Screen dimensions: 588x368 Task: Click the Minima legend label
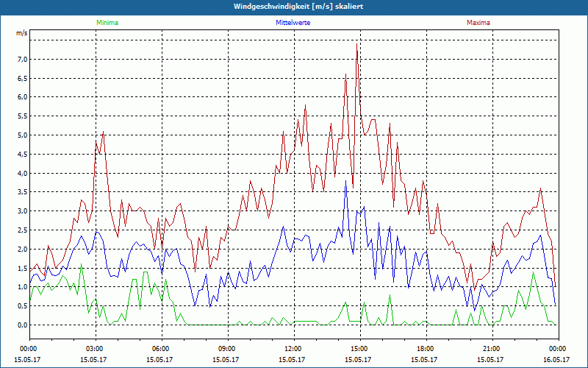(107, 23)
